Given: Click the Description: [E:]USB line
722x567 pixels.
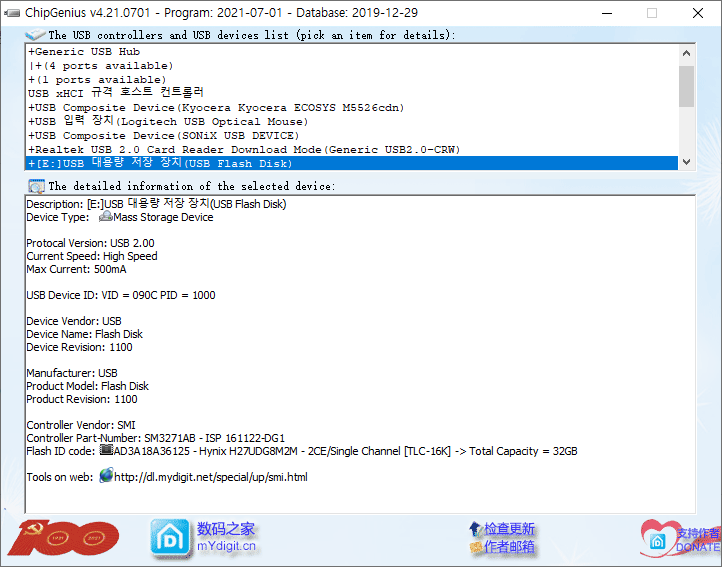Looking at the screenshot, I should click(x=156, y=204).
